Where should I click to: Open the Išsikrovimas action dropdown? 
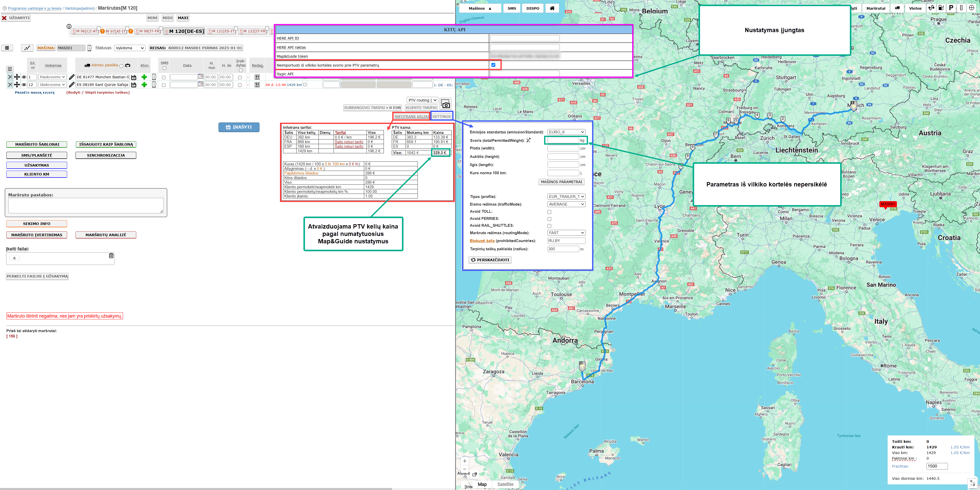(52, 85)
